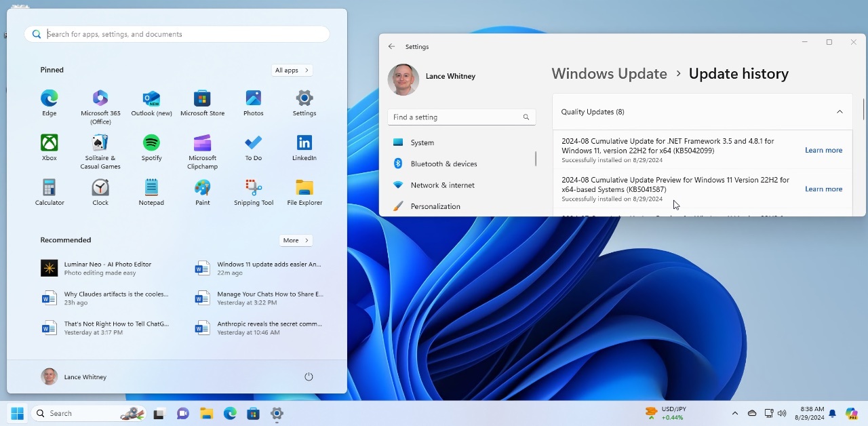Open LinkedIn from pinned apps

point(304,143)
